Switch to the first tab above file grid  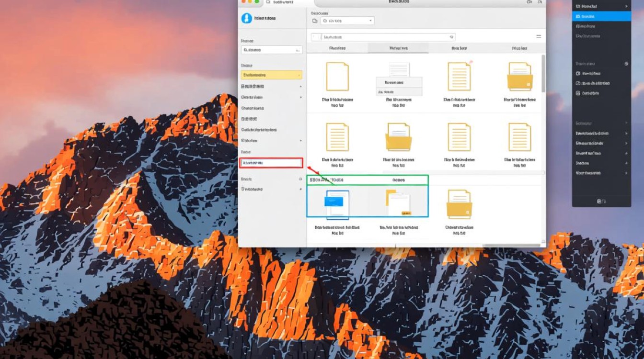337,48
